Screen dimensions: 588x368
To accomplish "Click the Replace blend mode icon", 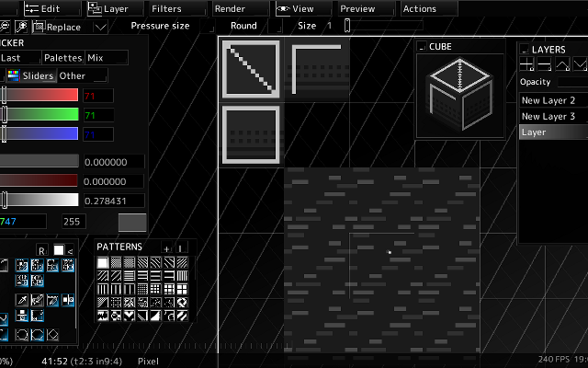I will 39,27.
